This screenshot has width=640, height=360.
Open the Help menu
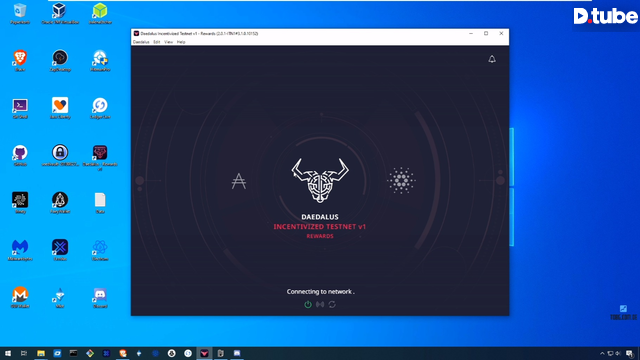[x=181, y=42]
